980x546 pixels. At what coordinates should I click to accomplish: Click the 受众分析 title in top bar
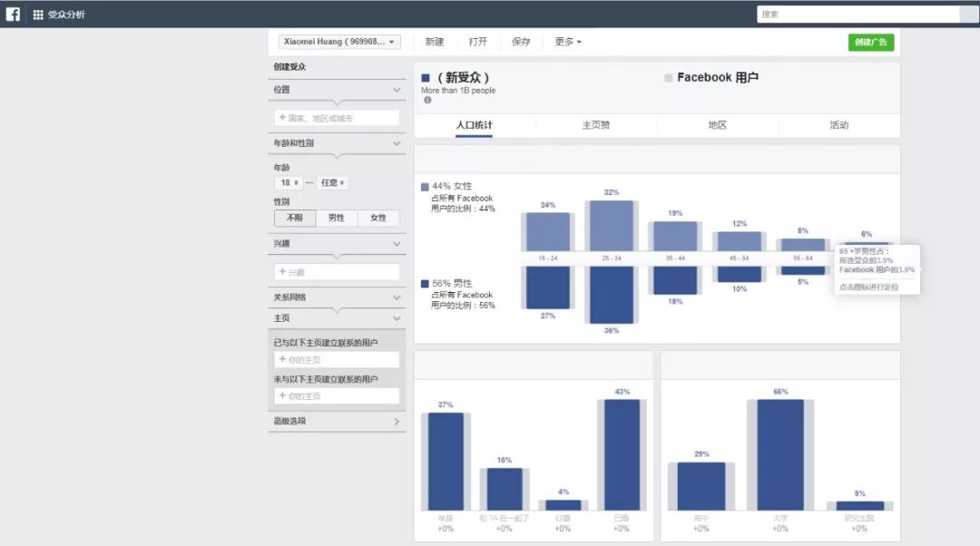click(66, 15)
